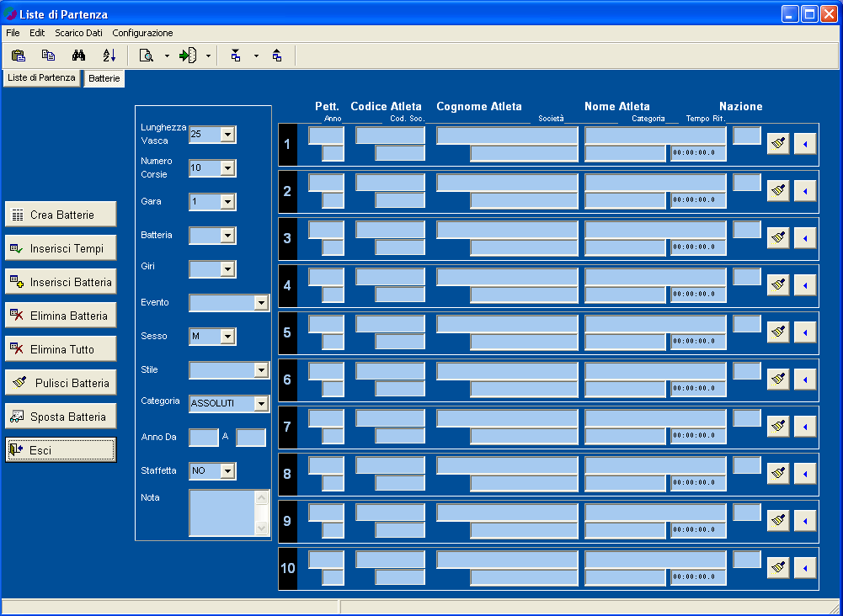Image resolution: width=843 pixels, height=616 pixels.
Task: Expand the Categoria dropdown showing ASSOLUTI
Action: click(x=261, y=404)
